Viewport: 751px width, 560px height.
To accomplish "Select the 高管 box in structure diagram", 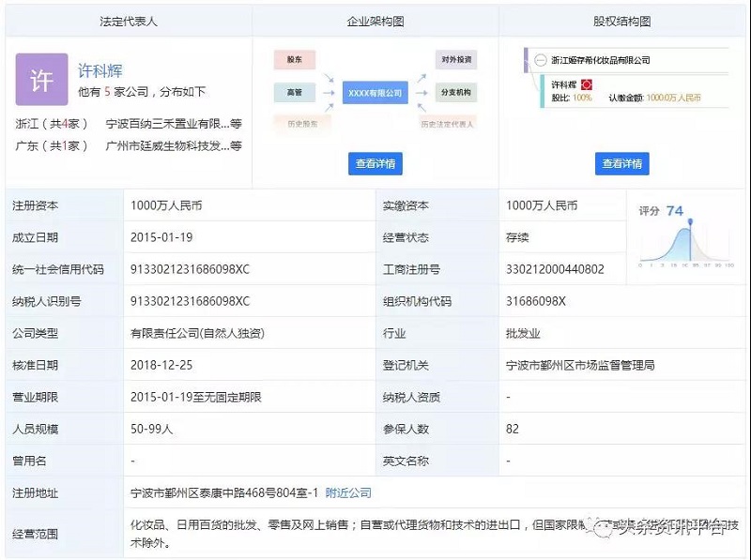I will (x=295, y=92).
